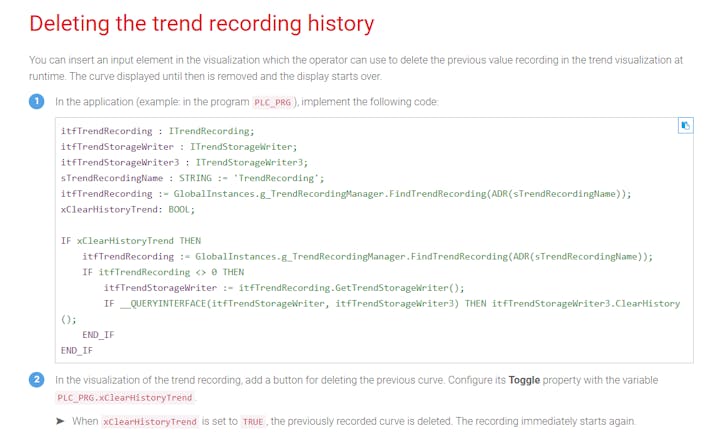Click the 'itfTrendStorageWriter3 : ITrendStorageWriter3;' line
Screen dimensions: 710x447
184,162
